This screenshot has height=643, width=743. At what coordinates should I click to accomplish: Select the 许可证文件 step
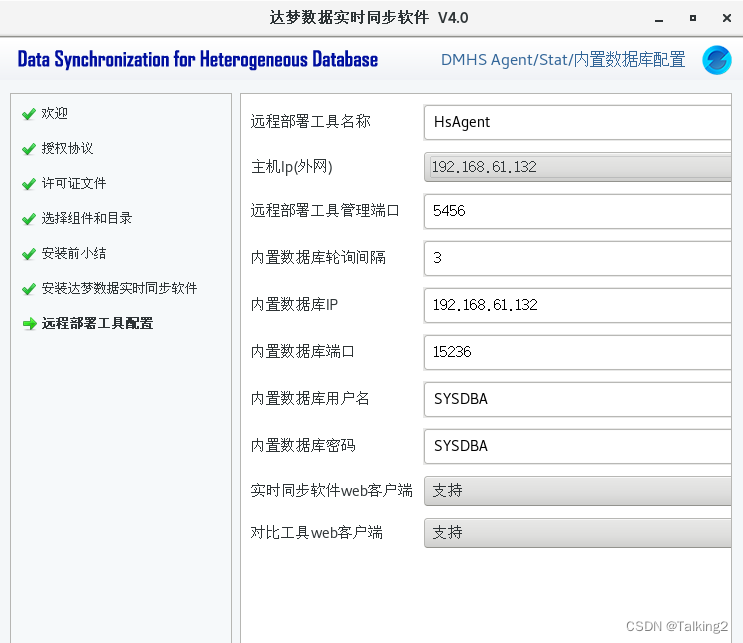point(74,183)
